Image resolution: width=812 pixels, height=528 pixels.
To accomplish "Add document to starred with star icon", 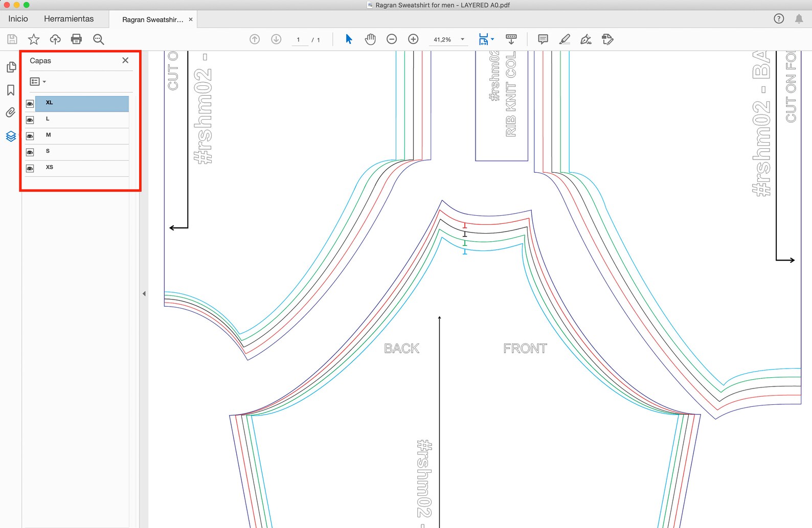I will [34, 39].
